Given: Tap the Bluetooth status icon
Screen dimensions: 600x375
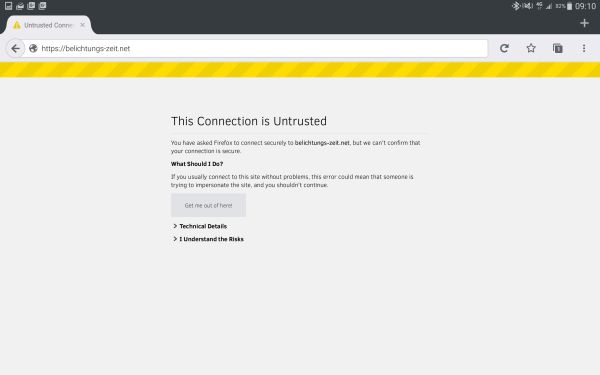Looking at the screenshot, I should pyautogui.click(x=516, y=6).
